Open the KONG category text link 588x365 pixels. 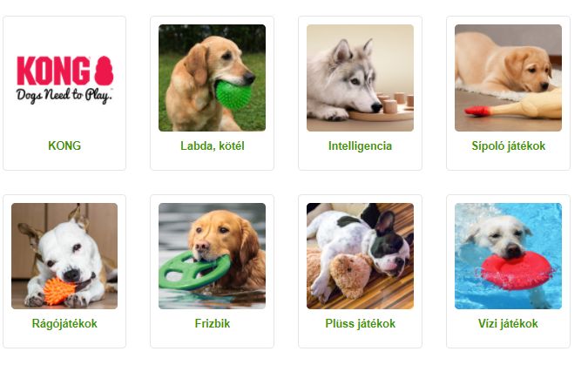coord(64,145)
